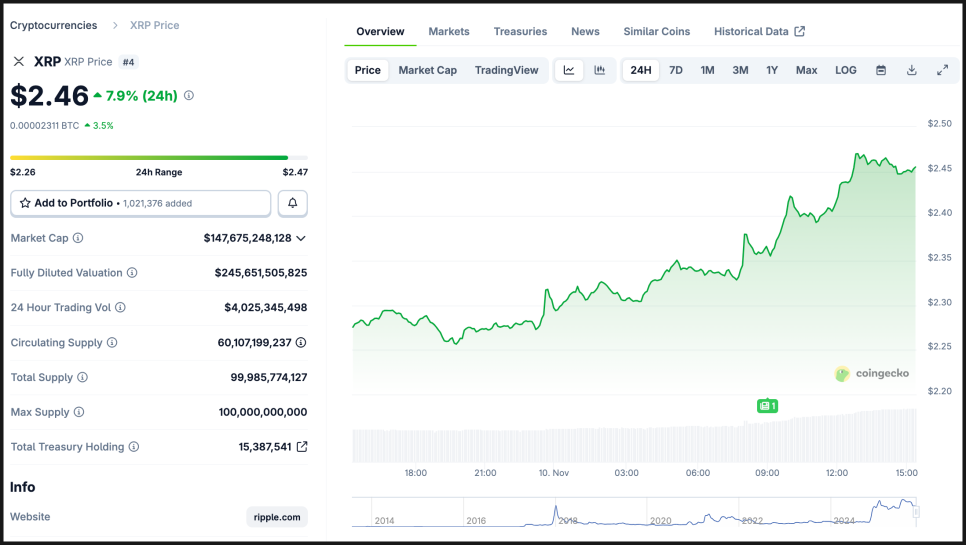This screenshot has width=966, height=545.
Task: Open the calendar date range picker
Action: pos(881,70)
